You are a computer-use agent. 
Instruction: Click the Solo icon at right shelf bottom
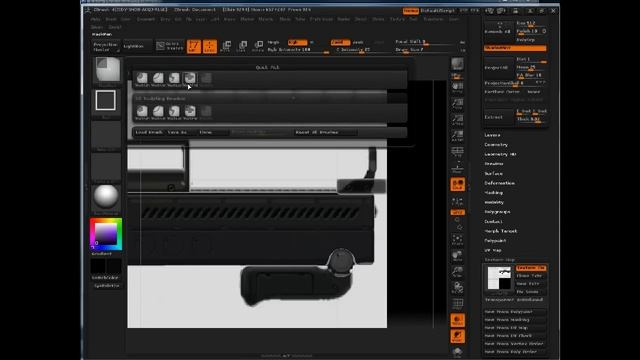pos(457,352)
